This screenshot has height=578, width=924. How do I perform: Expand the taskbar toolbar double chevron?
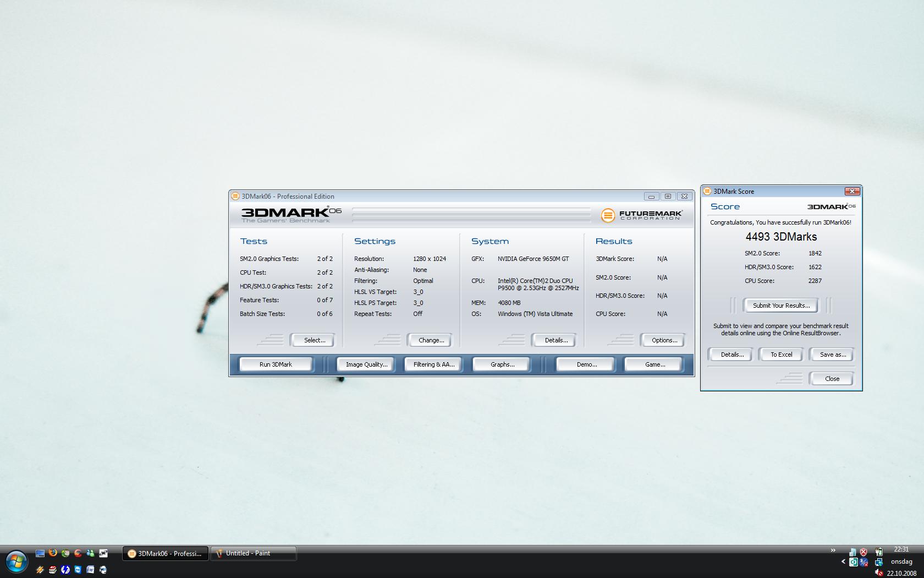(833, 550)
